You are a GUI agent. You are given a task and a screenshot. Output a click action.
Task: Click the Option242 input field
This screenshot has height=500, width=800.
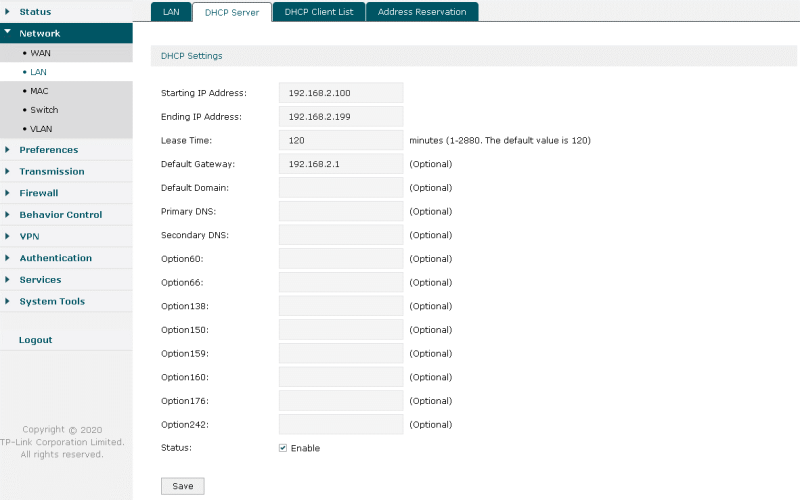click(x=341, y=424)
